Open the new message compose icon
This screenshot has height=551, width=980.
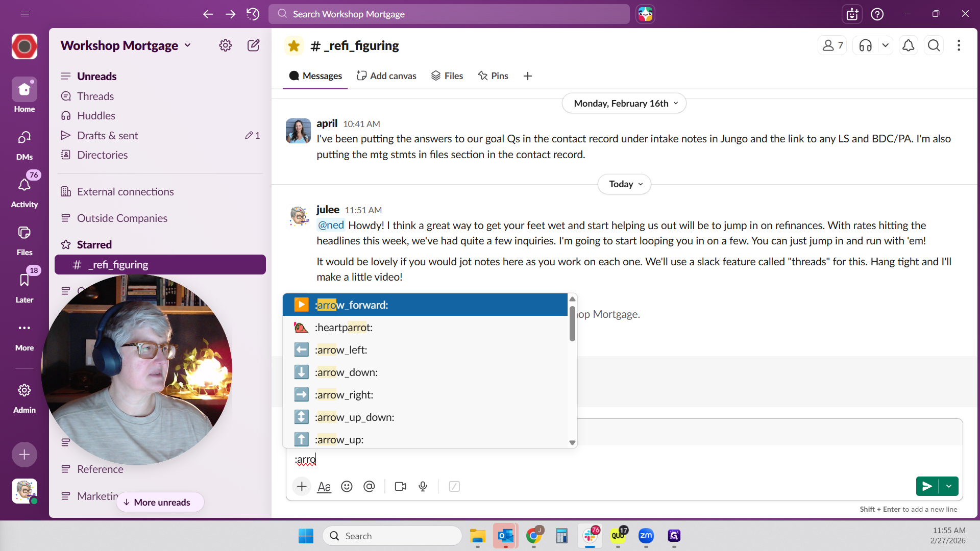254,45
